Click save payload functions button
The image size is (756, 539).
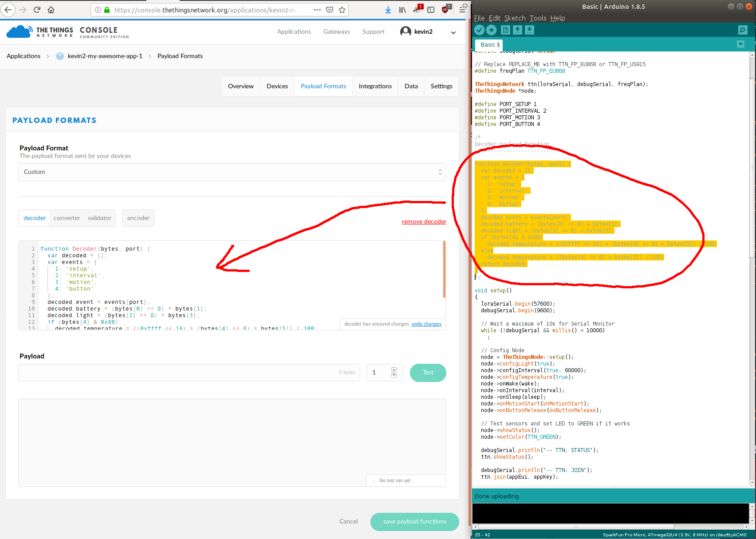point(415,522)
